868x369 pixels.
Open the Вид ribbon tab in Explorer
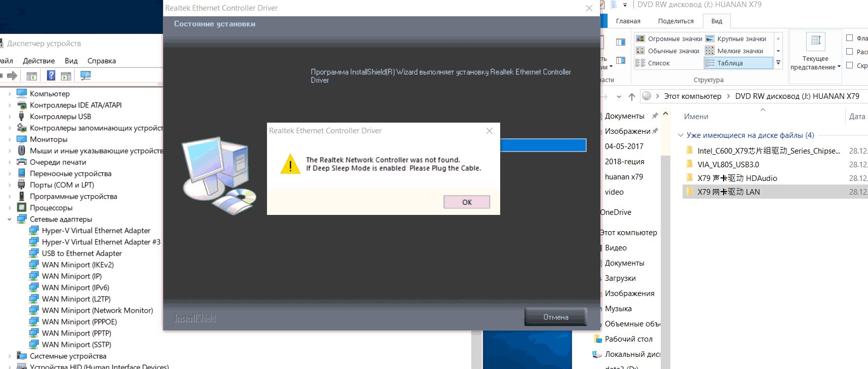pos(716,21)
